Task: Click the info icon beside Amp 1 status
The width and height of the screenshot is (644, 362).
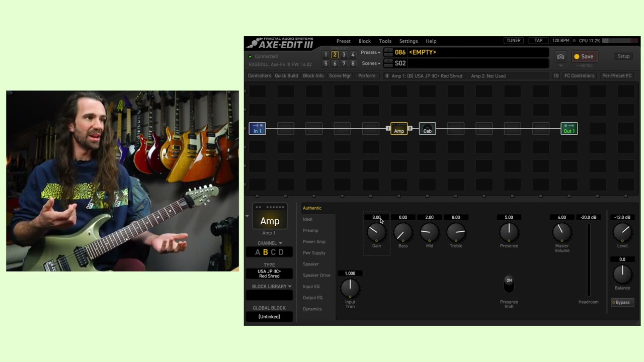Action: [x=387, y=76]
